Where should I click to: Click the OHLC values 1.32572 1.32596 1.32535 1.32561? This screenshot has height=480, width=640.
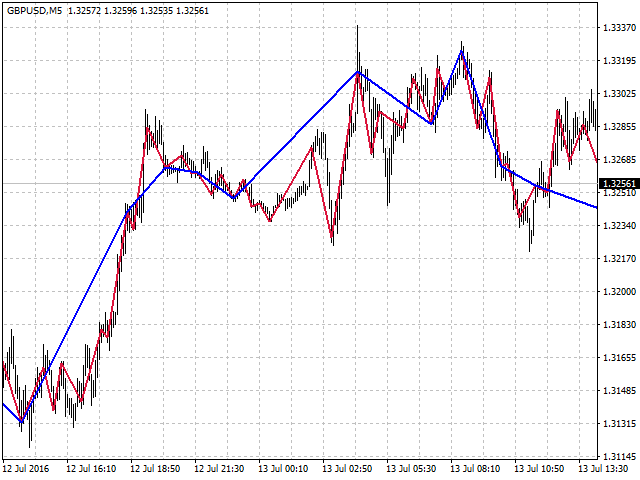138,11
